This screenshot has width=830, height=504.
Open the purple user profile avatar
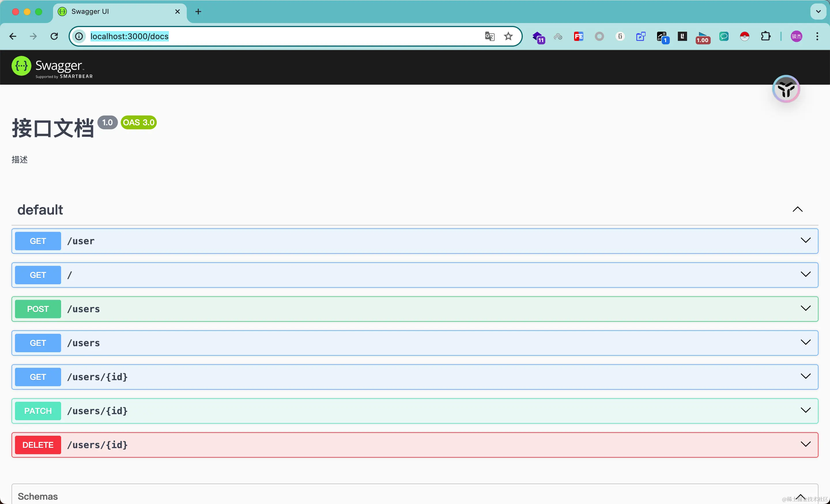click(796, 36)
